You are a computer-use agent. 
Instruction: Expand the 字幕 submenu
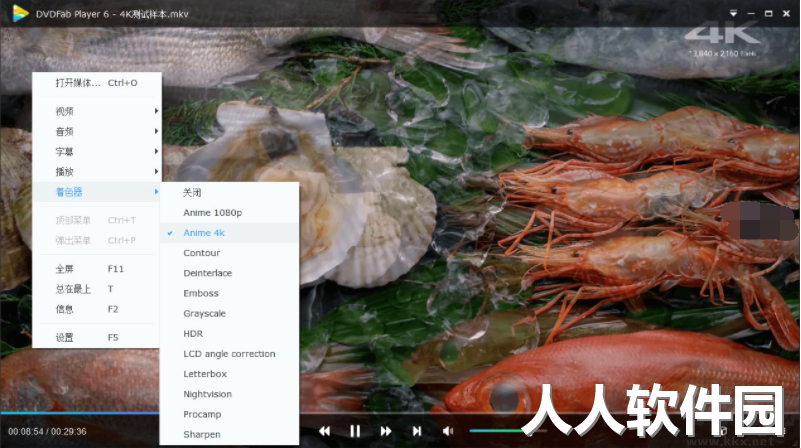click(x=97, y=152)
